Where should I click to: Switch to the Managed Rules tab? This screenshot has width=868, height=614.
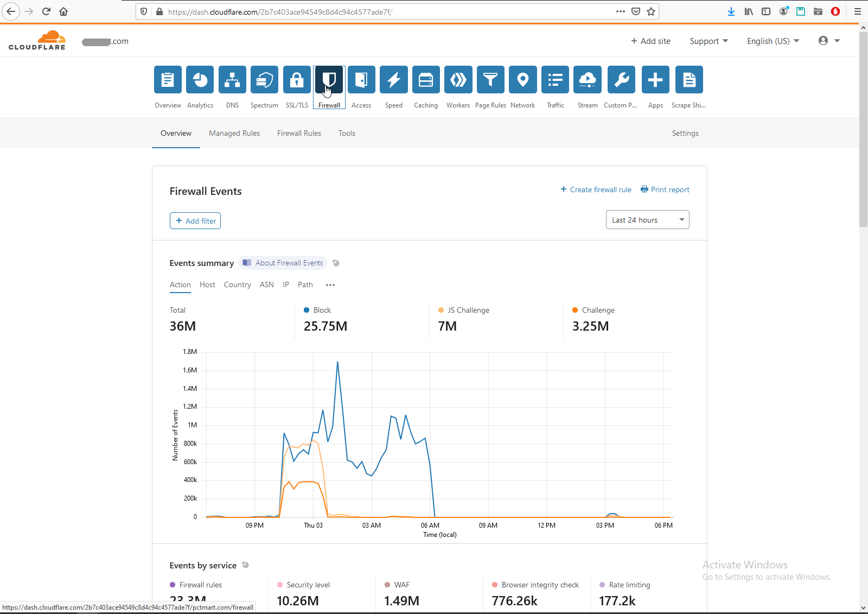pos(234,133)
